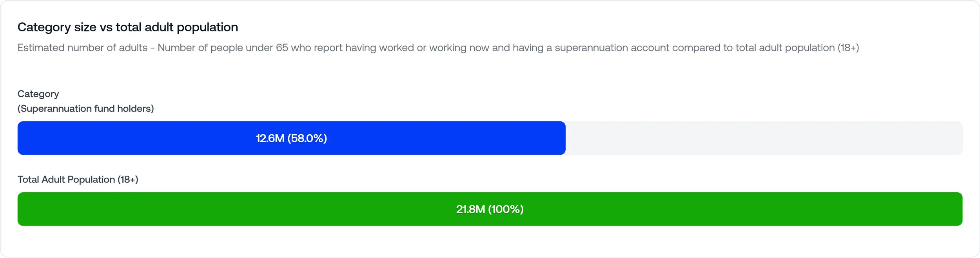Screen dimensions: 980x258
Task: Click the grey unfilled part of category bar
Action: 764,138
